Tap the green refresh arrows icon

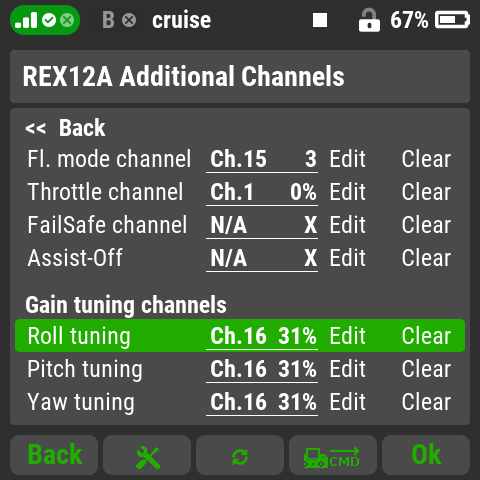tap(240, 455)
